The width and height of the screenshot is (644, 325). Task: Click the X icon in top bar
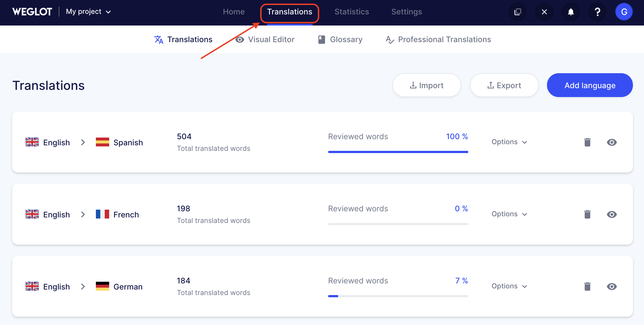point(544,12)
